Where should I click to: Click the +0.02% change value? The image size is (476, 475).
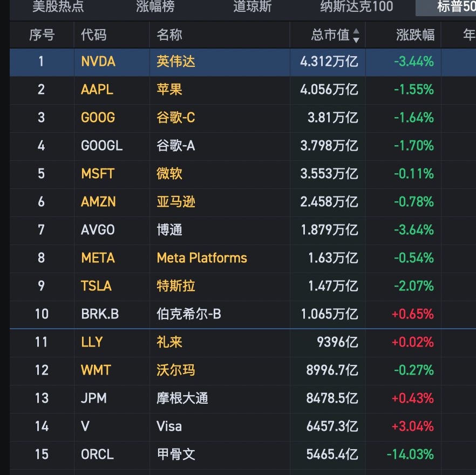tap(413, 342)
